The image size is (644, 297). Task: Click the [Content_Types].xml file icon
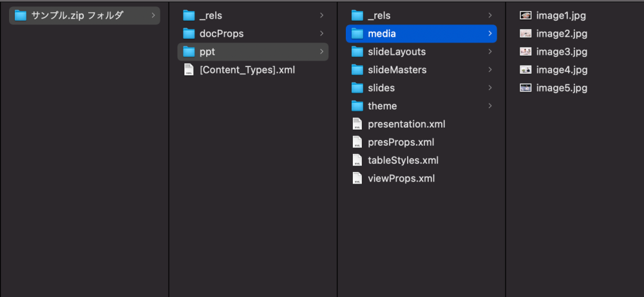(x=189, y=70)
